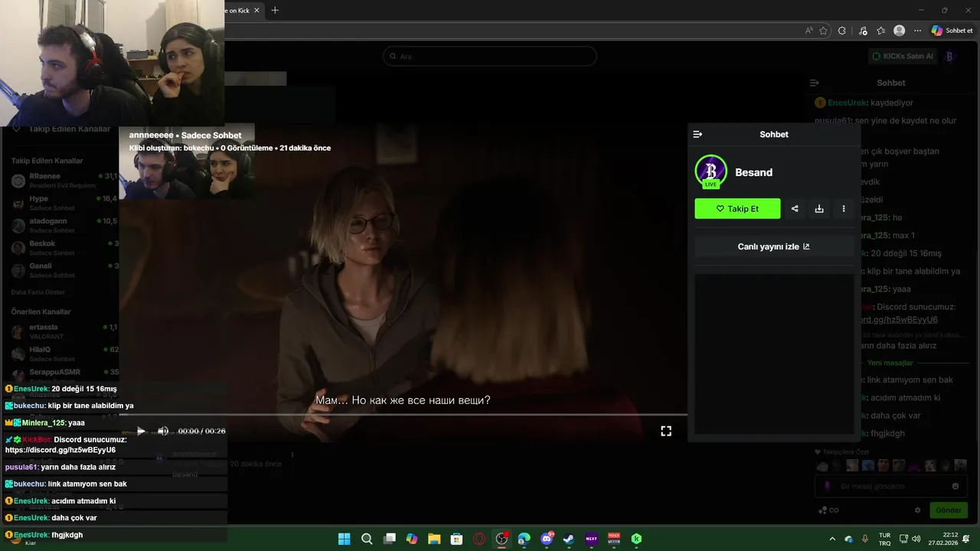Collapse the background Sohbet chat panel
980x551 pixels.
point(815,83)
